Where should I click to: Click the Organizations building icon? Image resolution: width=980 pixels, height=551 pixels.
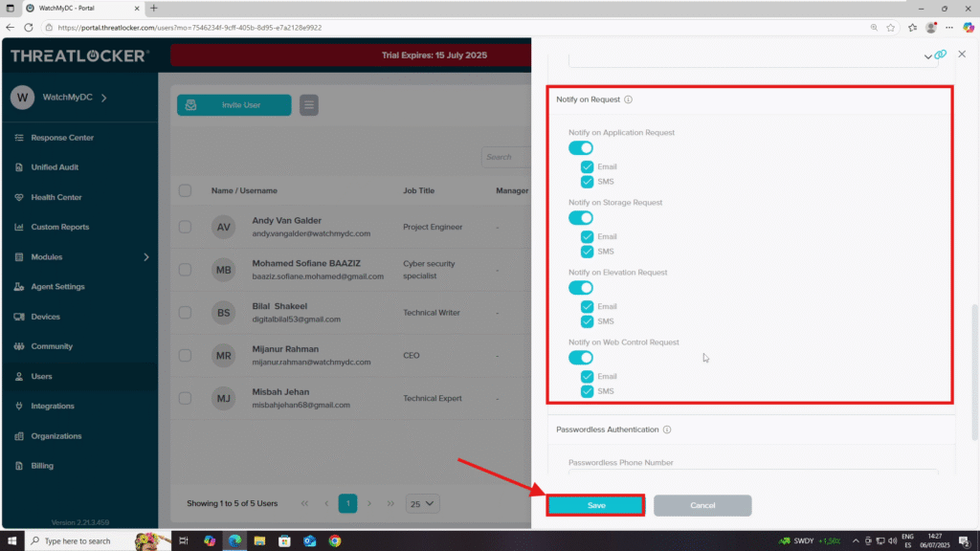pos(19,436)
